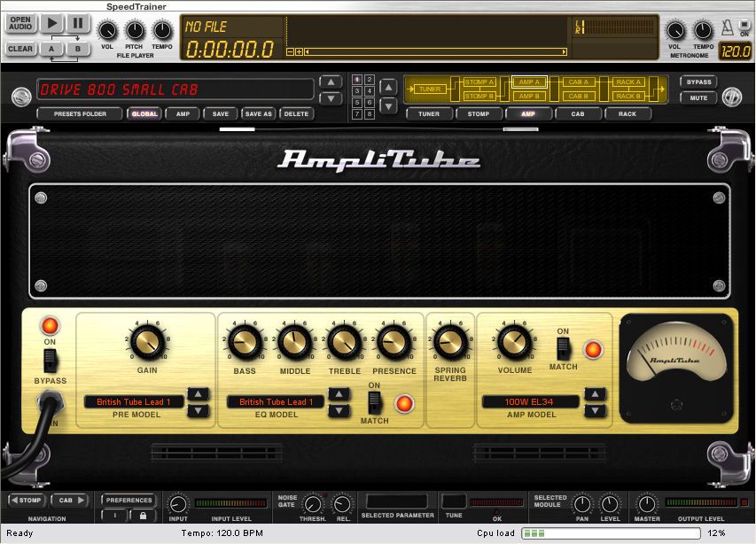This screenshot has height=544, width=756.
Task: Flip the EQ model MATCH switch
Action: [x=374, y=403]
